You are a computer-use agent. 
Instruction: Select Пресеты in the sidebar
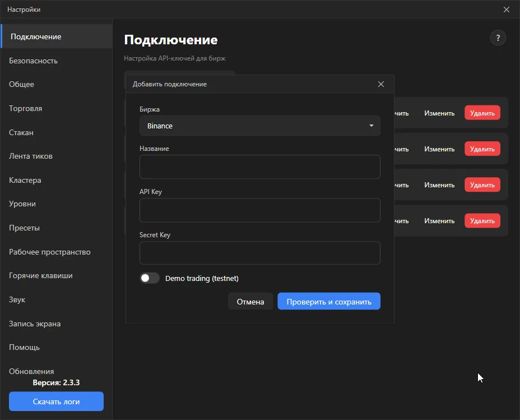click(57, 228)
